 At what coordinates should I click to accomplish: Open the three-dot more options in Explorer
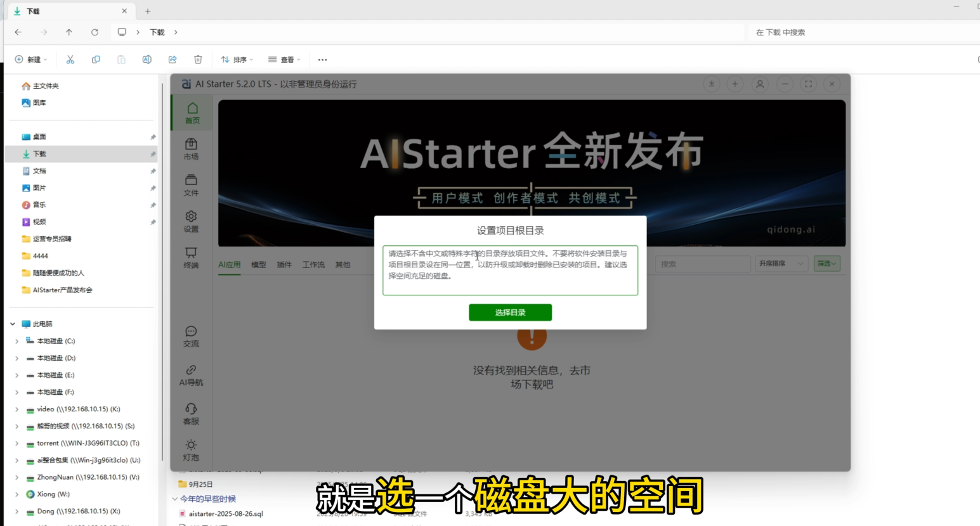pos(322,60)
